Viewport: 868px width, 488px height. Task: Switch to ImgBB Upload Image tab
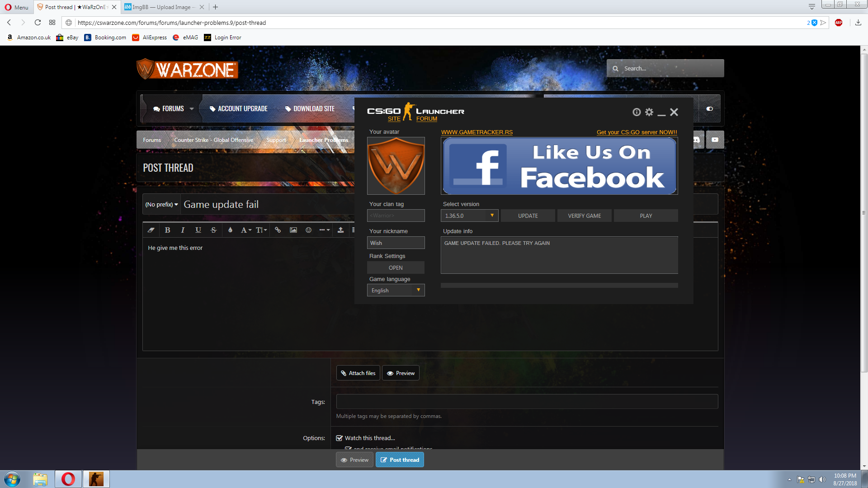164,7
